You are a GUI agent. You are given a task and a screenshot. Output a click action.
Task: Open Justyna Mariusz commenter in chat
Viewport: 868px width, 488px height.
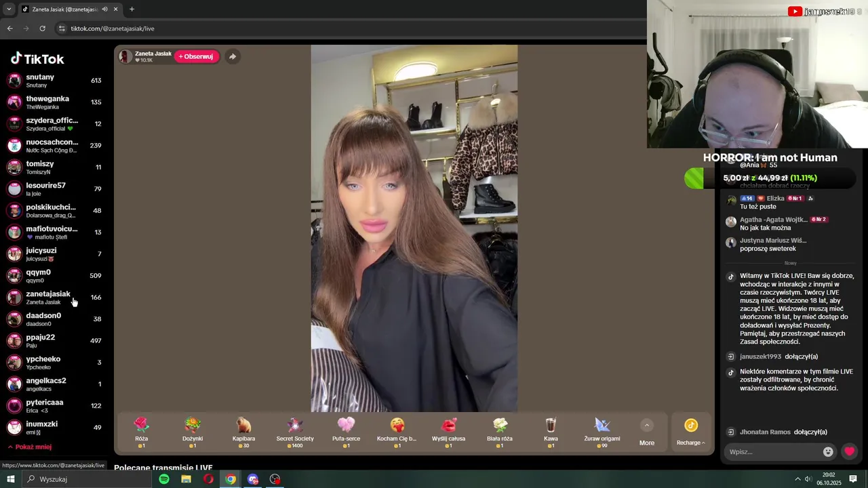tap(773, 241)
